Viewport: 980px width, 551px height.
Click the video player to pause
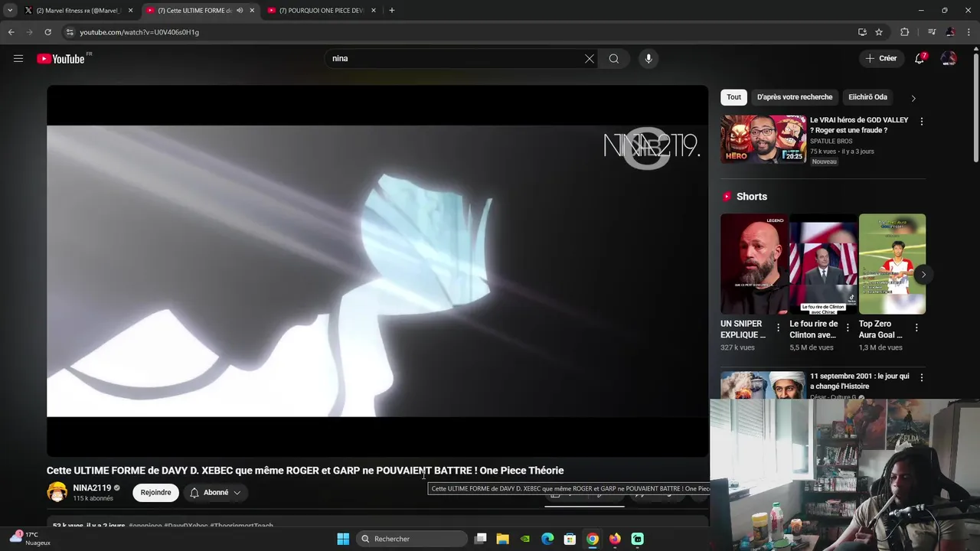coord(377,271)
